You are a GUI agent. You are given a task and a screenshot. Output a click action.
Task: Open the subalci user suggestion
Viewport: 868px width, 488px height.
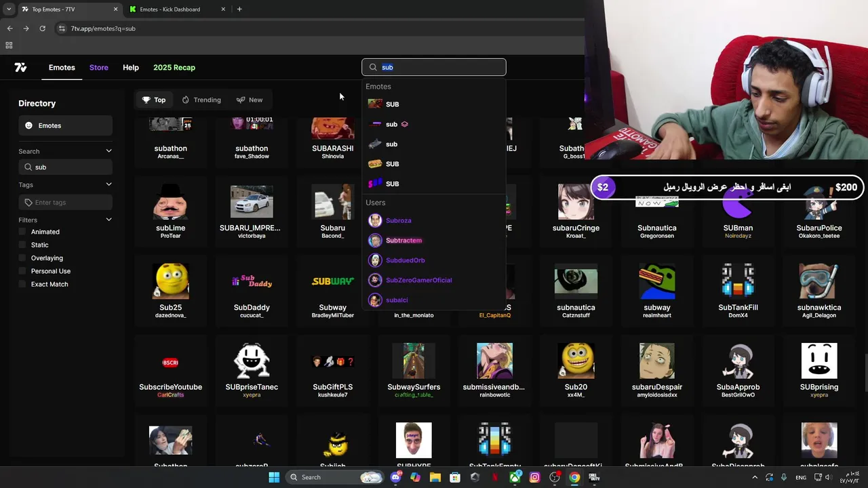(434, 300)
